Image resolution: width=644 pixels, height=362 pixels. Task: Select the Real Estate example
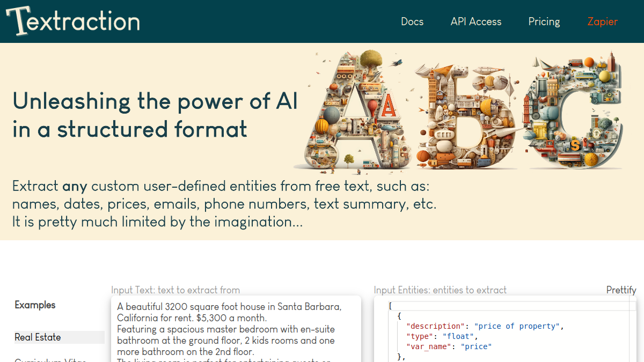60,337
